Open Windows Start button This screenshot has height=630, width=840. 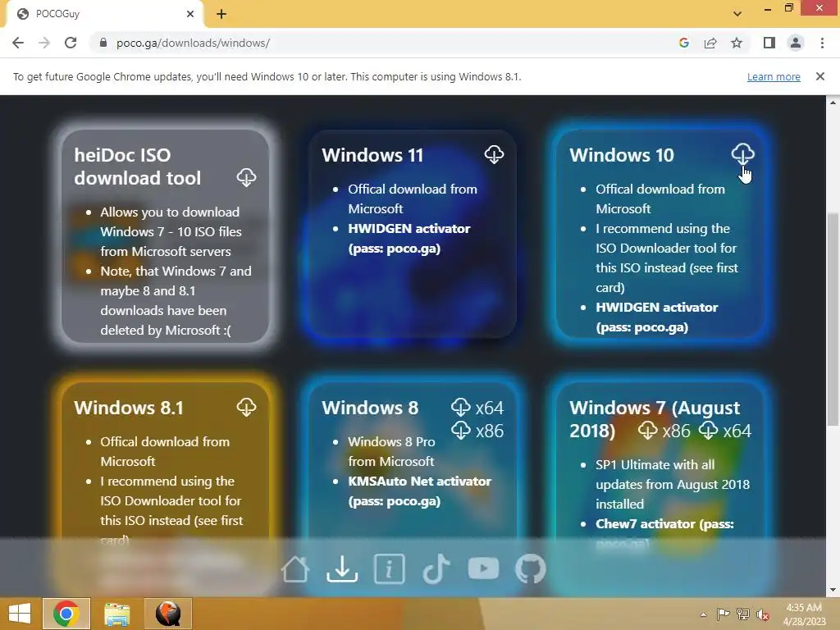pyautogui.click(x=20, y=614)
